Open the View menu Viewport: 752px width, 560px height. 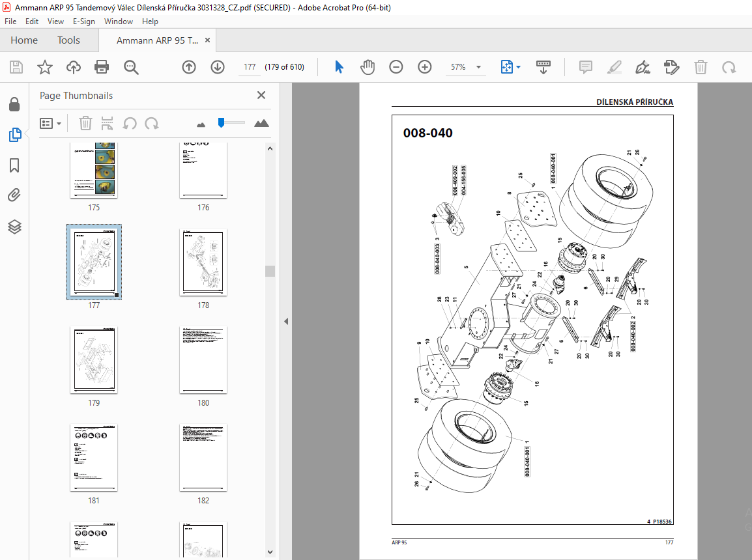[55, 21]
